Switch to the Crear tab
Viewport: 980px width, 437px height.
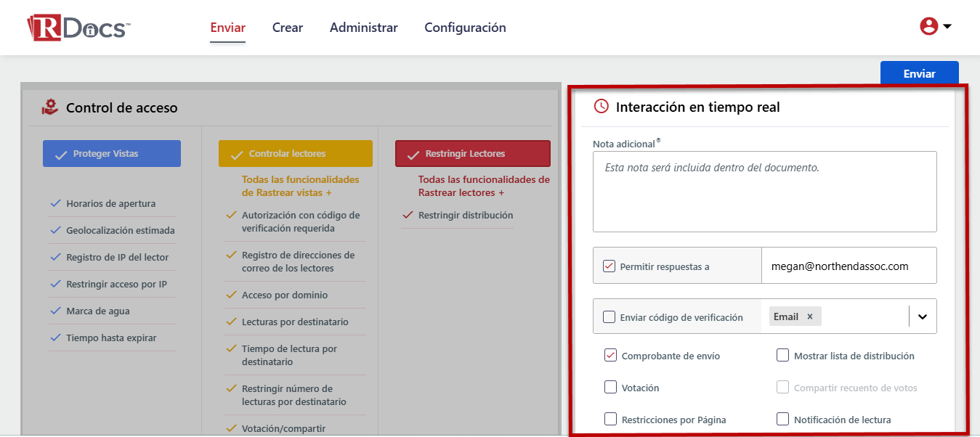coord(287,28)
